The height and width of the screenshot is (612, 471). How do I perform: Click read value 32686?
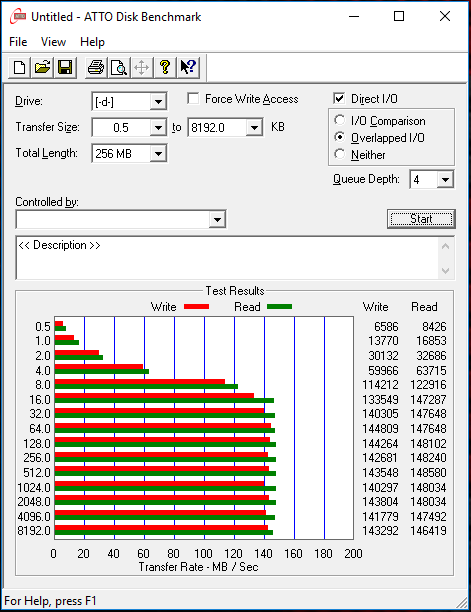coord(431,356)
